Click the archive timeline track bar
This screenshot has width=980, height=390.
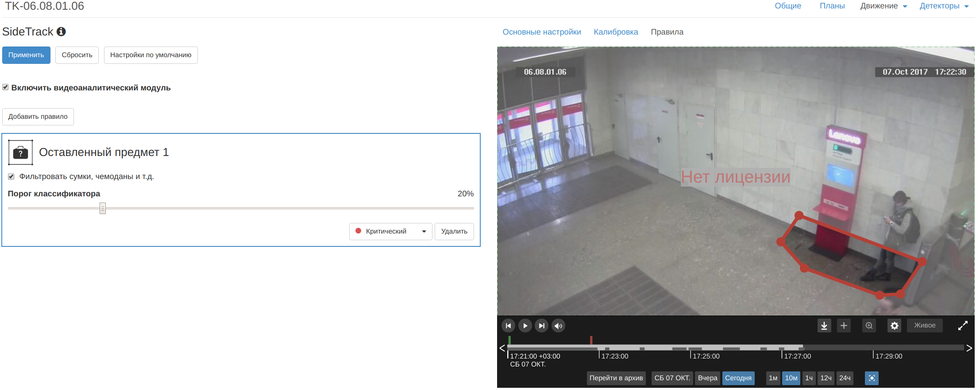coord(736,347)
